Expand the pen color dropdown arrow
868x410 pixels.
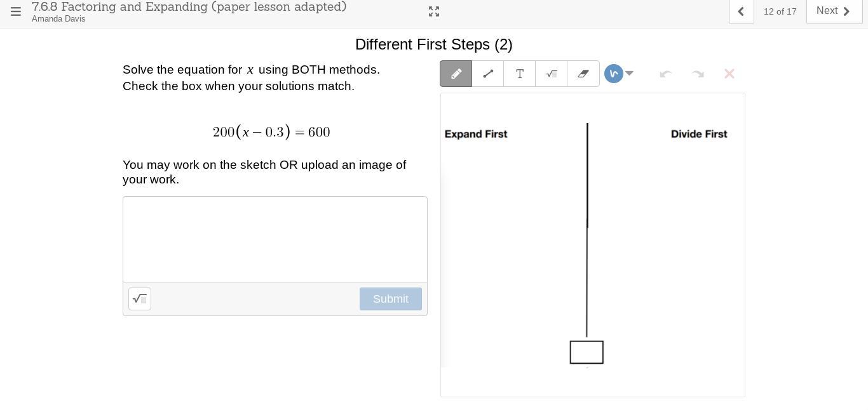click(629, 74)
